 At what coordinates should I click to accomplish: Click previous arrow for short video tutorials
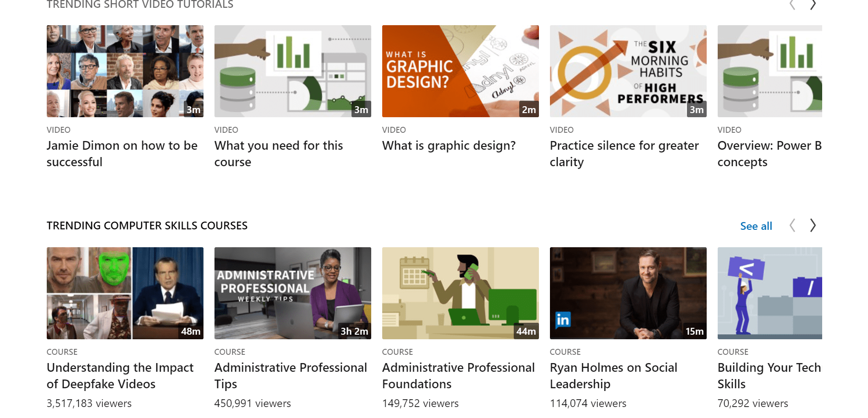click(x=792, y=5)
